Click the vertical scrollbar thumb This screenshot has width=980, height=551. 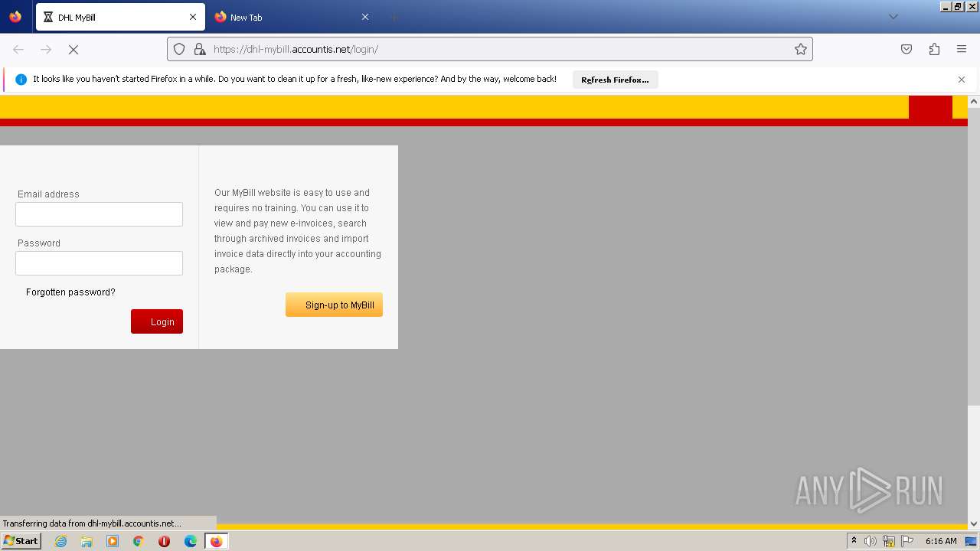coord(974,256)
